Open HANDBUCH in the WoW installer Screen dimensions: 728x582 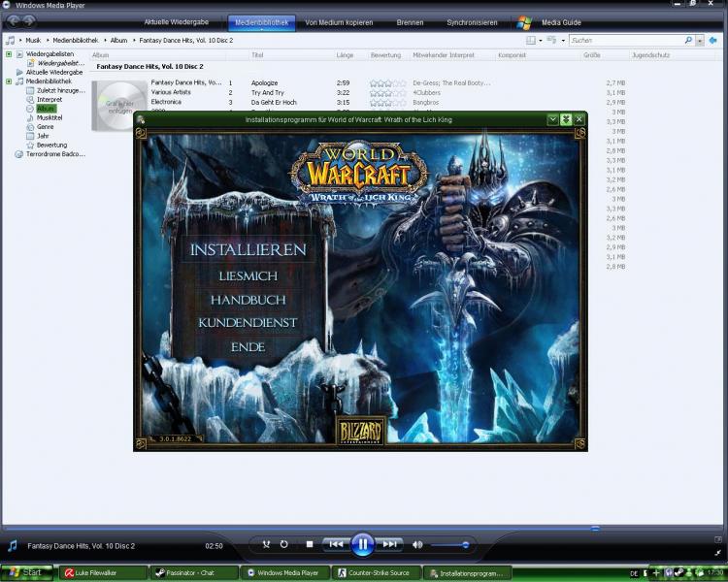click(248, 300)
